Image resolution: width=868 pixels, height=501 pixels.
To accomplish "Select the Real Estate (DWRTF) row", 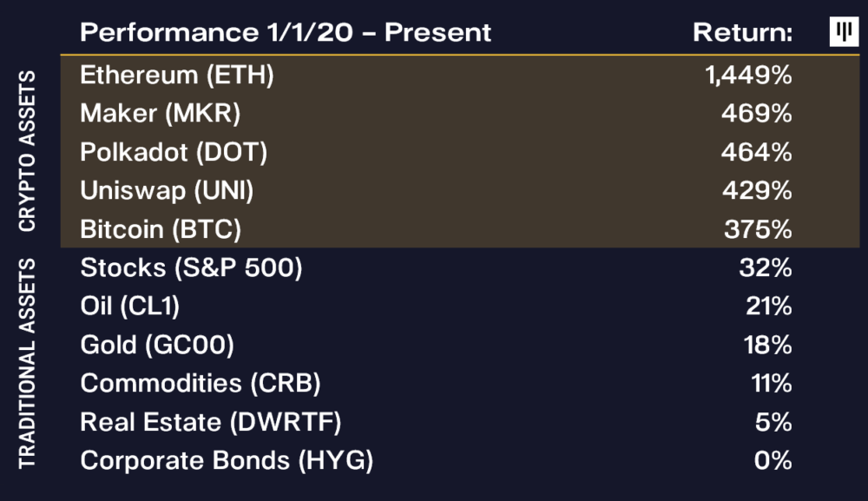I will pyautogui.click(x=459, y=422).
